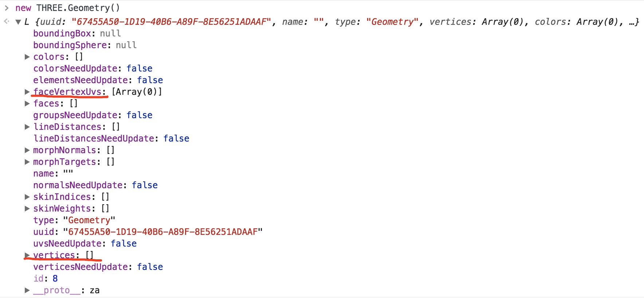The width and height of the screenshot is (644, 302).
Task: Expand the __proto__ entry
Action: pos(27,290)
